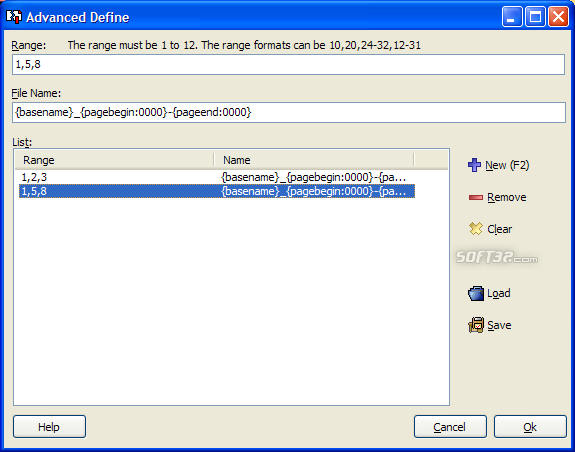This screenshot has height=452, width=575.
Task: Focus the File Name input field
Action: click(289, 112)
